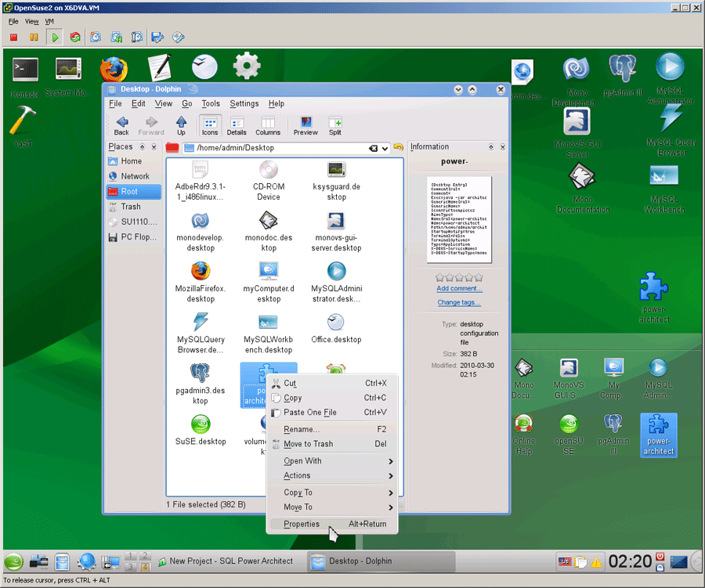Open the location bar history dropdown arrow
Image resolution: width=705 pixels, height=588 pixels.
pyautogui.click(x=385, y=148)
